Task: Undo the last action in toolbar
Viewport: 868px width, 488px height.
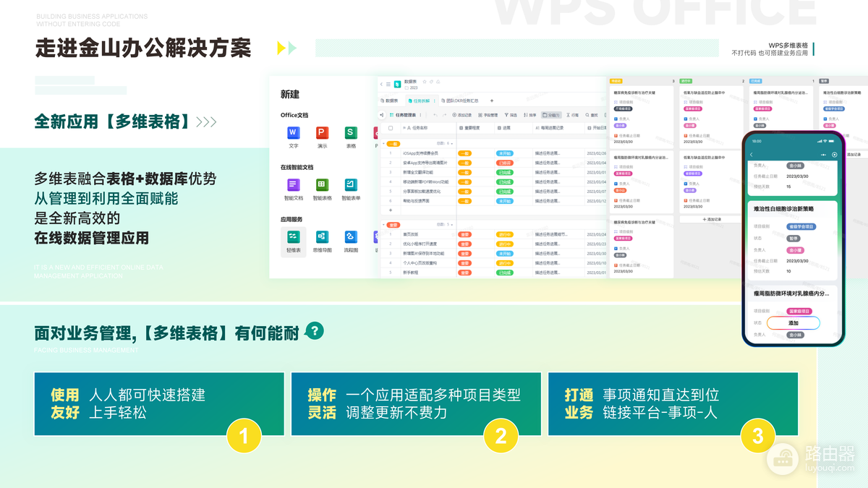Action: point(435,115)
